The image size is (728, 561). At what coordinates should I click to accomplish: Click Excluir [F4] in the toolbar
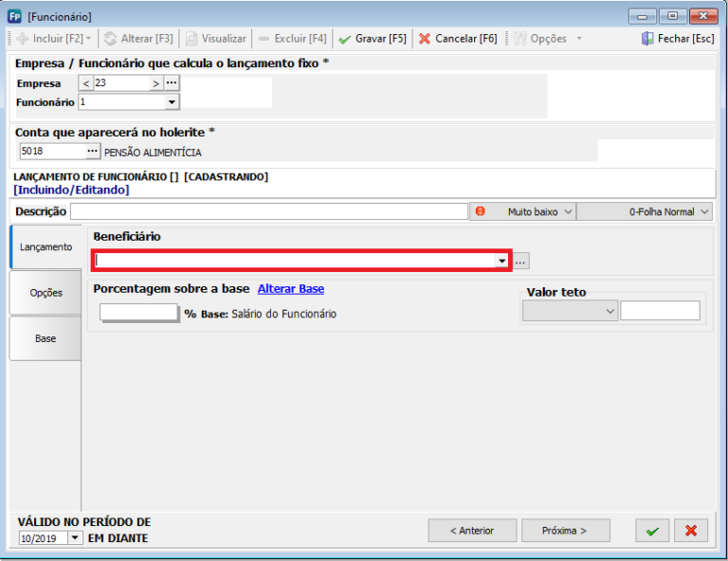293,39
